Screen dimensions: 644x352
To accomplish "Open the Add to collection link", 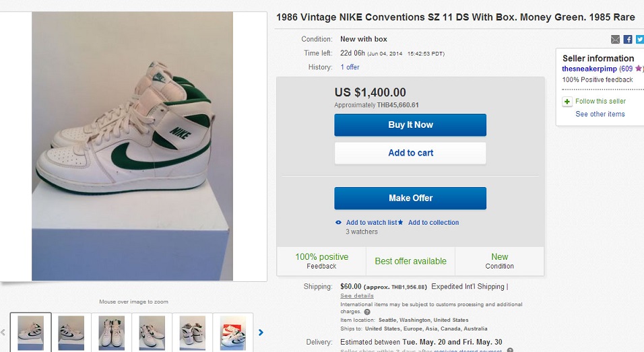I will click(433, 223).
